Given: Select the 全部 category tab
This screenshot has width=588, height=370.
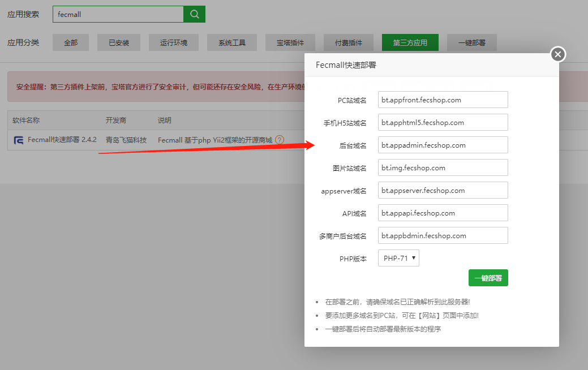Looking at the screenshot, I should click(x=71, y=42).
